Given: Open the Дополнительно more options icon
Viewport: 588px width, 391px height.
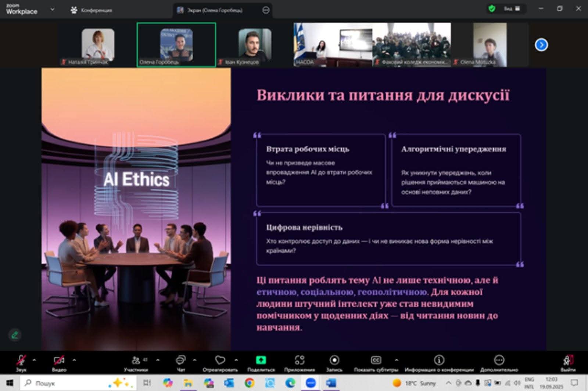Looking at the screenshot, I should (x=499, y=361).
